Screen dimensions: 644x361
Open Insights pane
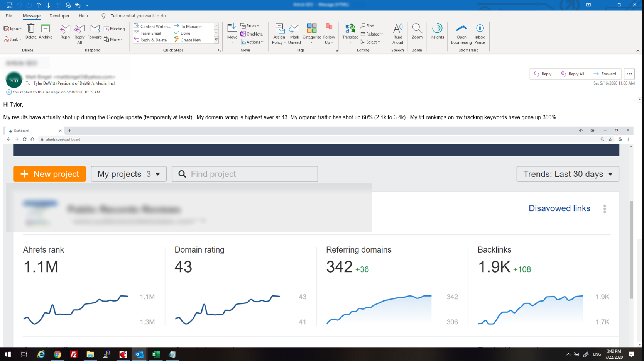437,32
